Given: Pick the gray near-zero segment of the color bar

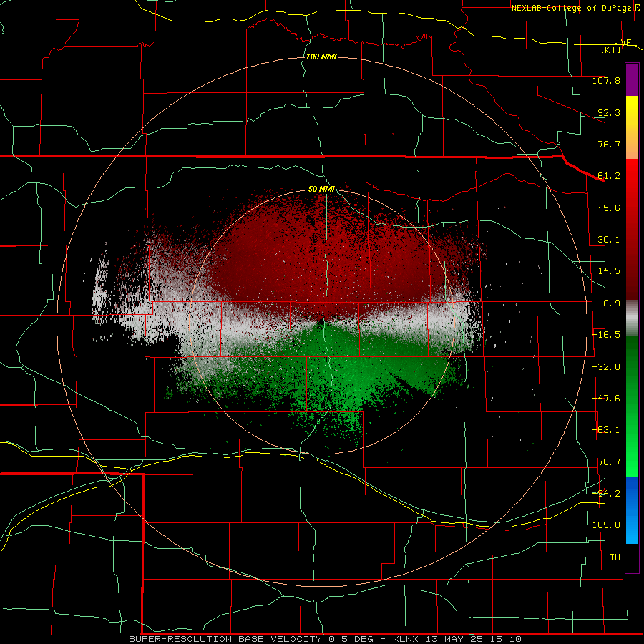Looking at the screenshot, I should pyautogui.click(x=632, y=318).
